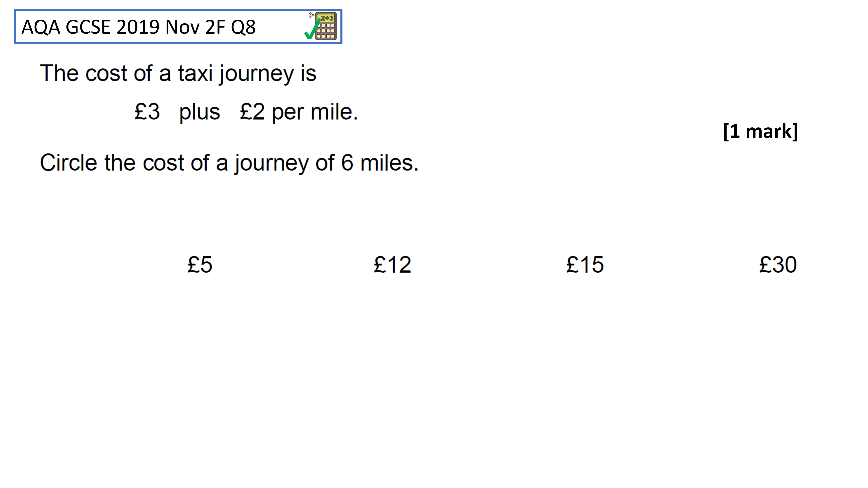Click the 'Circle the cost of a journey' instruction
Screen dimensions: 868x488
229,163
